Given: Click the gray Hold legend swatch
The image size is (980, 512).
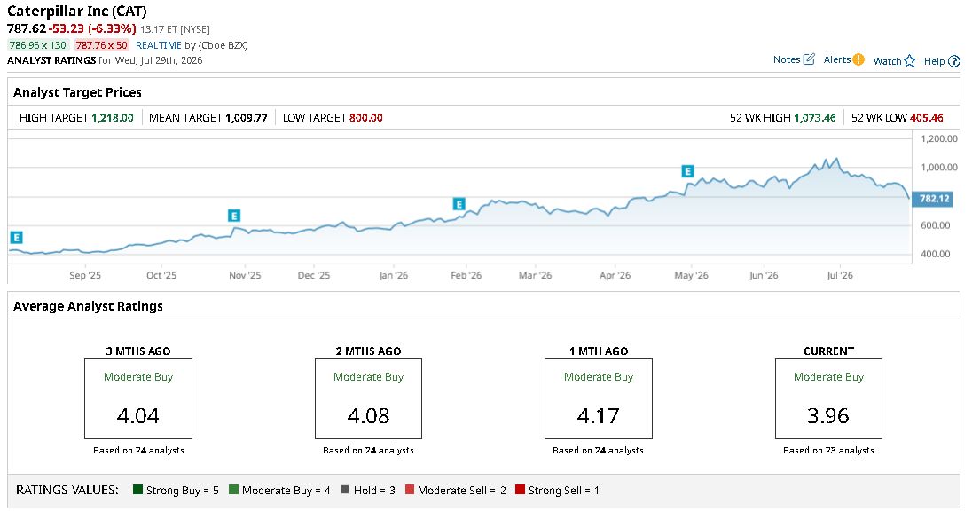Looking at the screenshot, I should (x=345, y=490).
